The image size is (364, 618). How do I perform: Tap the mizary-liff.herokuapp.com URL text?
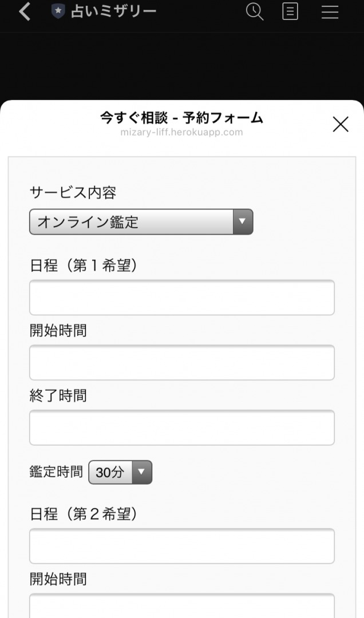[182, 132]
